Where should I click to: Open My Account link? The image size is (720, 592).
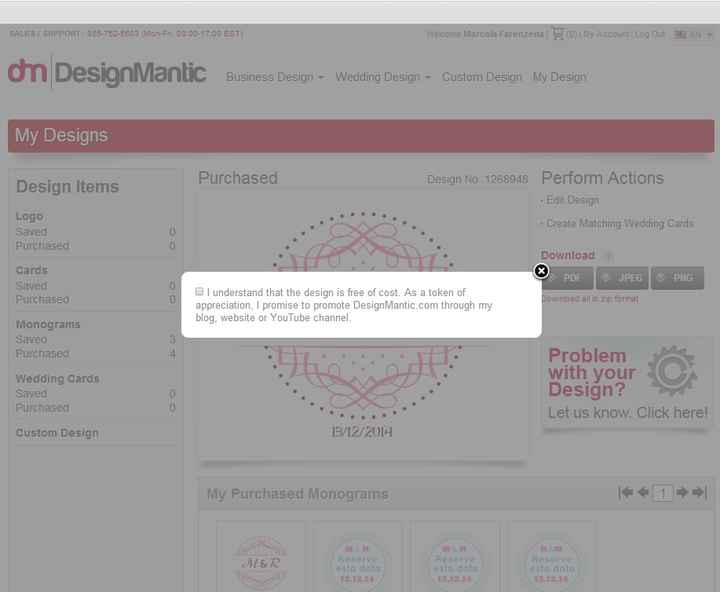(x=606, y=34)
